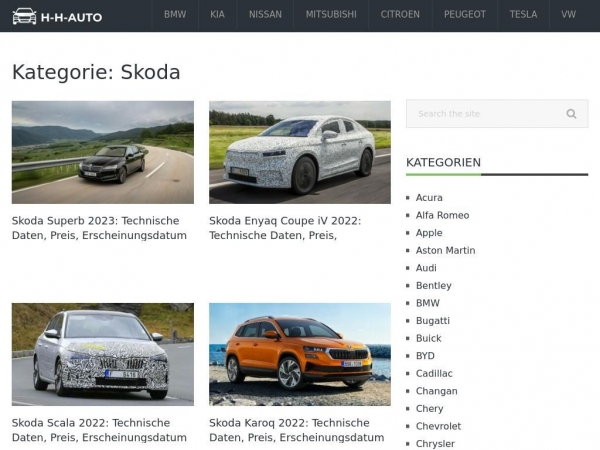Open the BMW category in the sidebar list
This screenshot has width=600, height=450.
427,303
